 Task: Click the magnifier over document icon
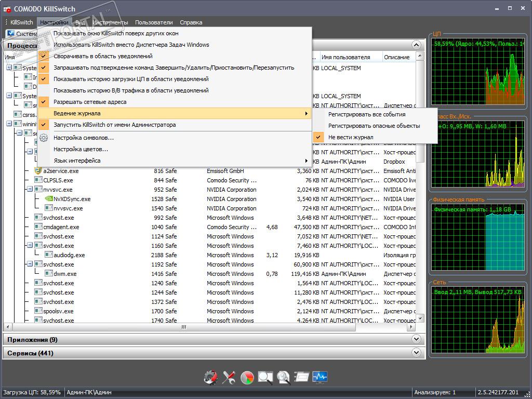click(283, 377)
